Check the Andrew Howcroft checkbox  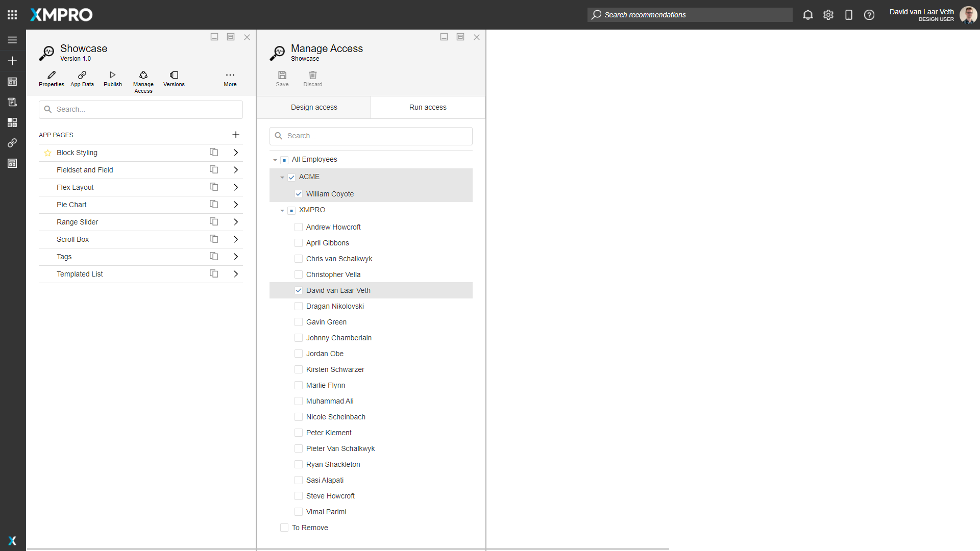(x=299, y=227)
